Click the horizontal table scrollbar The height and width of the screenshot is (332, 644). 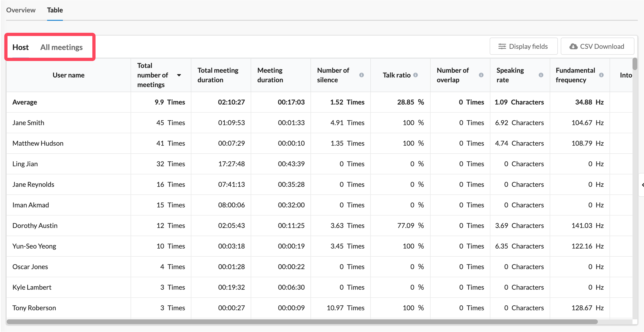click(302, 321)
